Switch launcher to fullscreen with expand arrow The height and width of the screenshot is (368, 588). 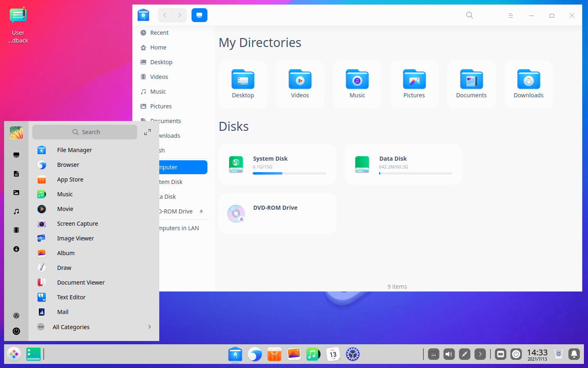147,132
